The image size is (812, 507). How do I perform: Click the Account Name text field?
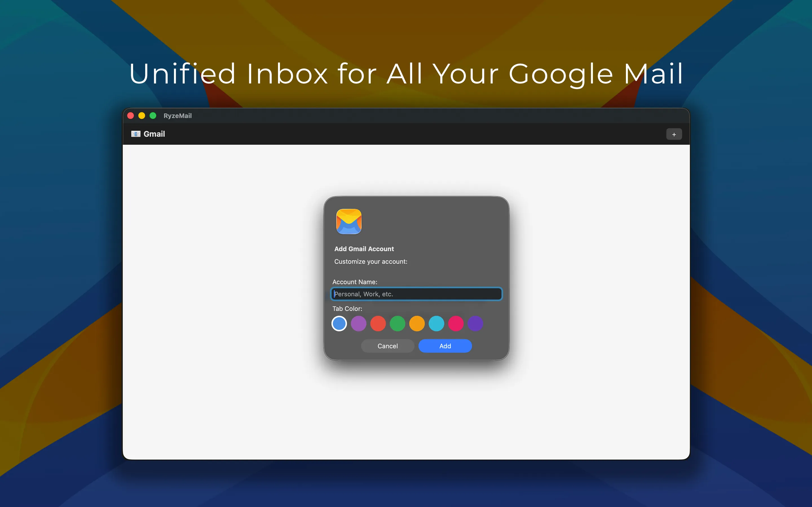click(416, 294)
